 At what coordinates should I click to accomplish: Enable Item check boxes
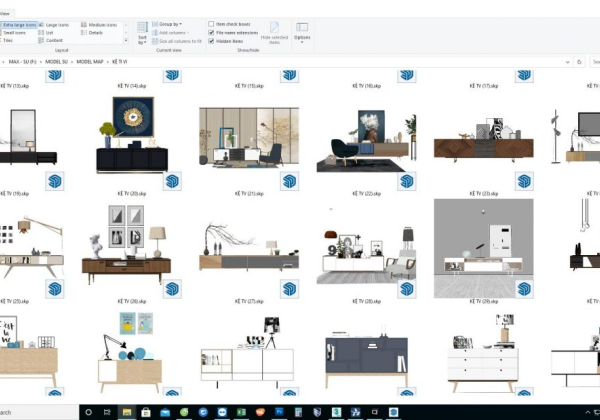pos(212,24)
